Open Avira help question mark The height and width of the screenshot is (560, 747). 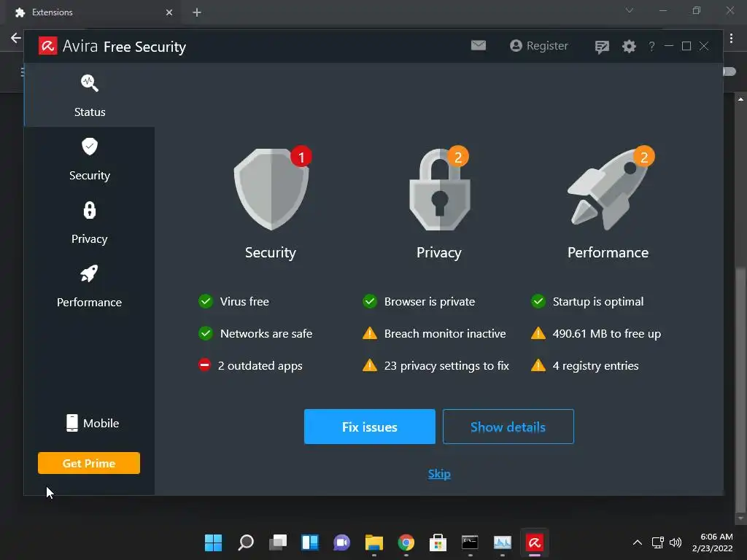click(x=651, y=46)
